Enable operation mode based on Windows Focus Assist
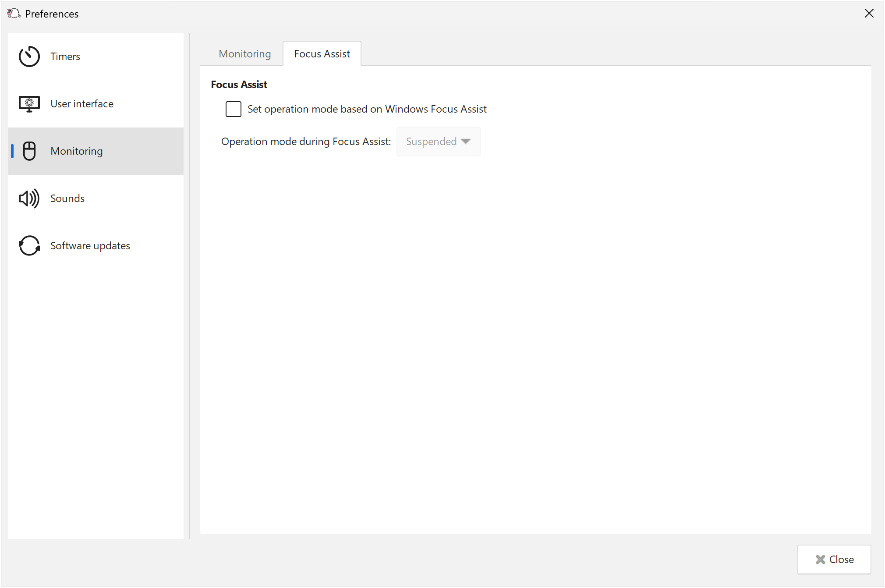This screenshot has width=885, height=588. (x=234, y=109)
